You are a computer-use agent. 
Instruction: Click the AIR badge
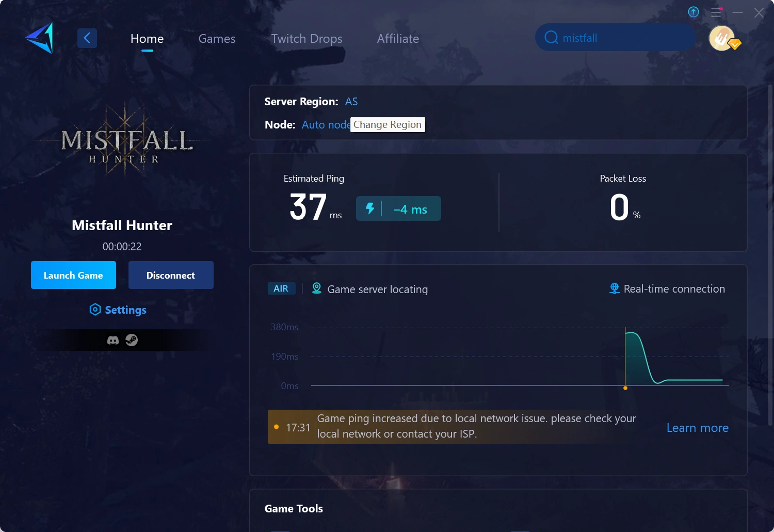click(281, 288)
